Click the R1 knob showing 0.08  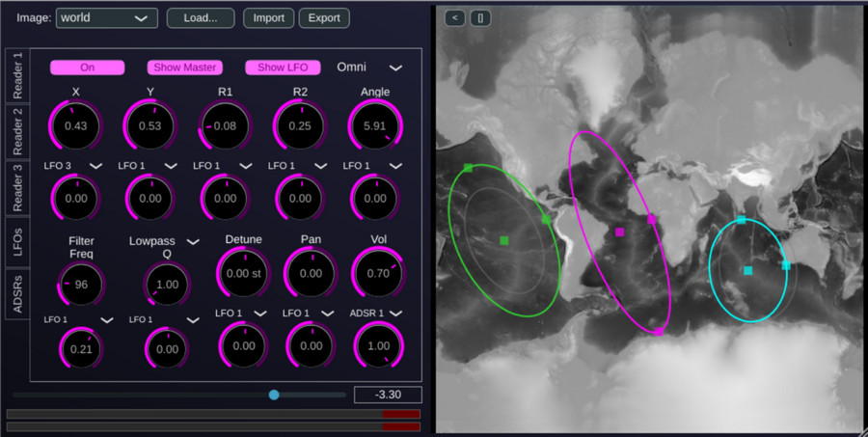(225, 125)
